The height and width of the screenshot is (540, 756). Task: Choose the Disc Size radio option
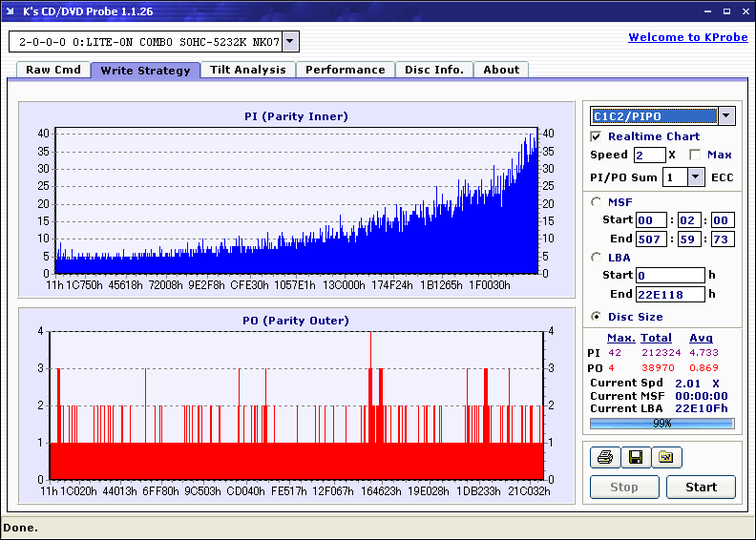(597, 317)
